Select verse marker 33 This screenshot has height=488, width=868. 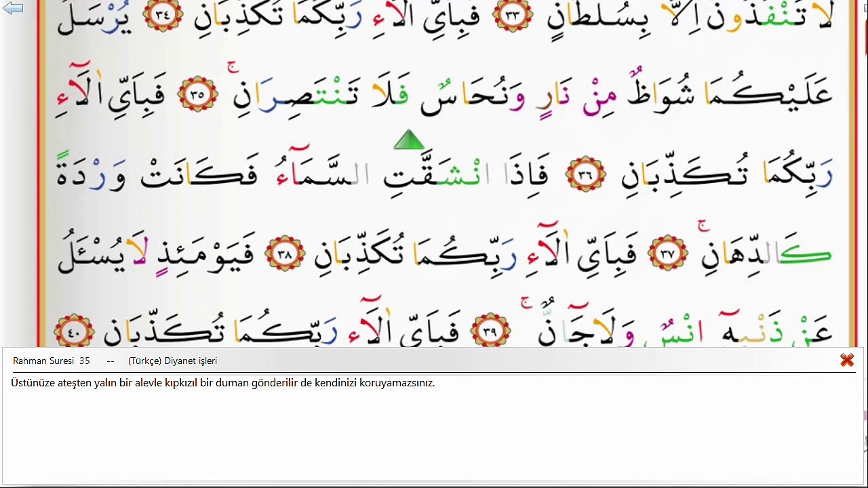[513, 15]
